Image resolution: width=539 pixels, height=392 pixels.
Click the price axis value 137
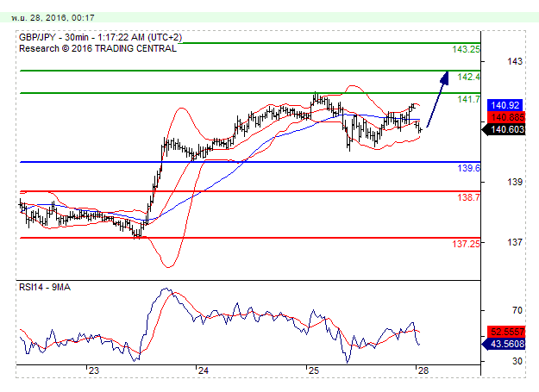click(x=515, y=243)
